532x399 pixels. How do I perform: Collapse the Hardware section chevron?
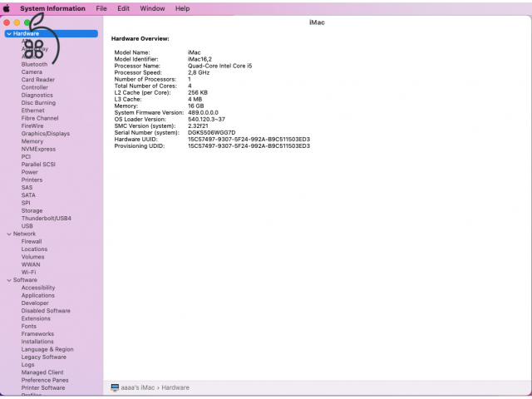[9, 33]
